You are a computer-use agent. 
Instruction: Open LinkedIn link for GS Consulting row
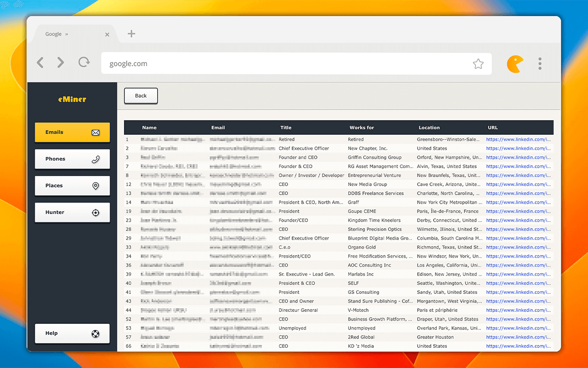518,292
